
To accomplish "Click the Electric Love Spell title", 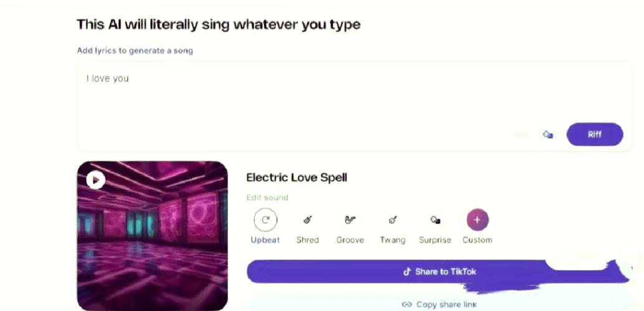I will (x=296, y=178).
